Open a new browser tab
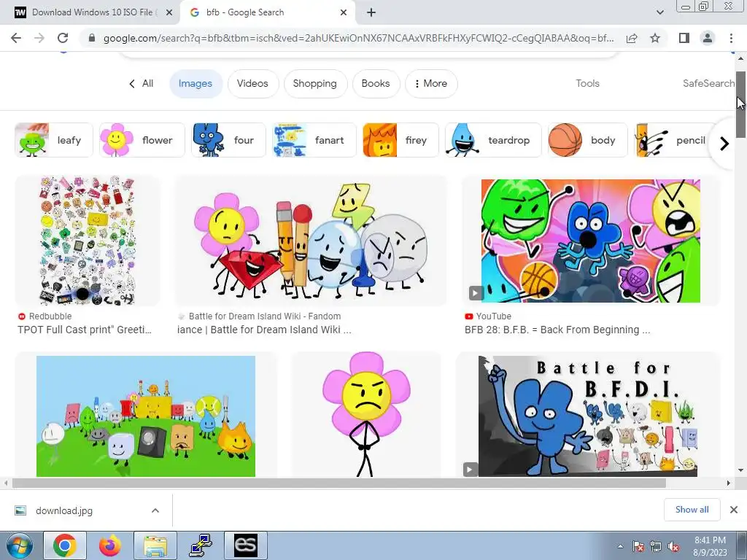 point(371,13)
